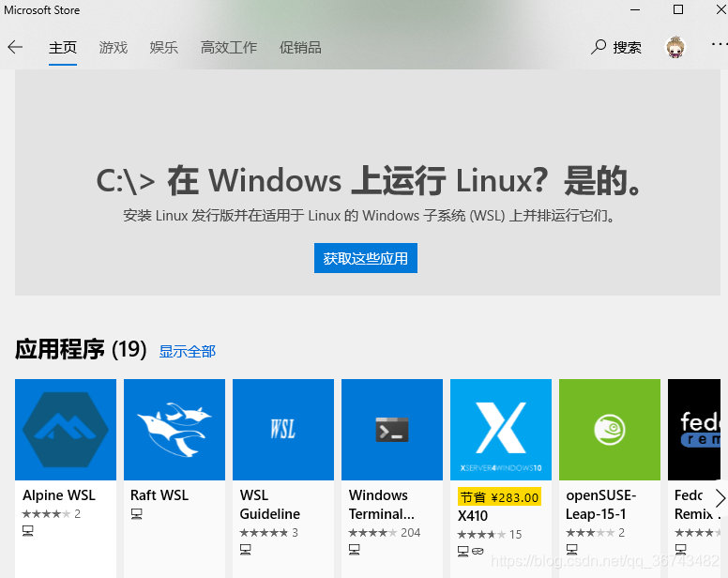This screenshot has width=728, height=578.
Task: Click the Linux on Windows banner headline
Action: 368,180
